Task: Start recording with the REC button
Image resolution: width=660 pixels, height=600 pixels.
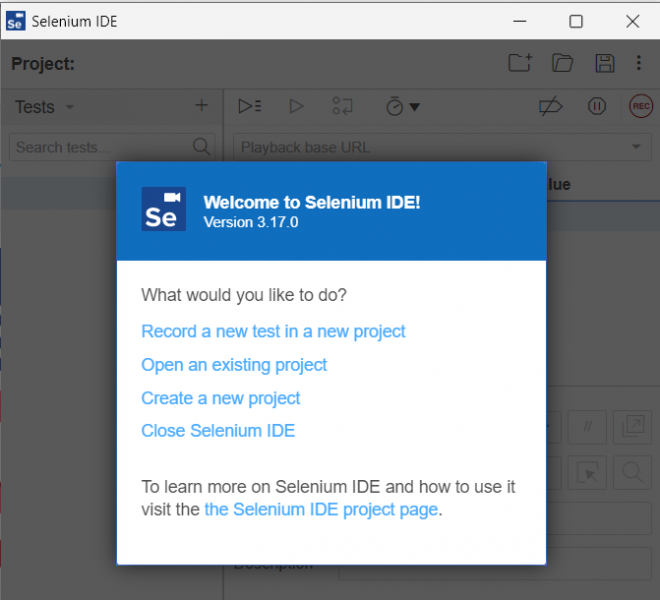Action: point(640,106)
